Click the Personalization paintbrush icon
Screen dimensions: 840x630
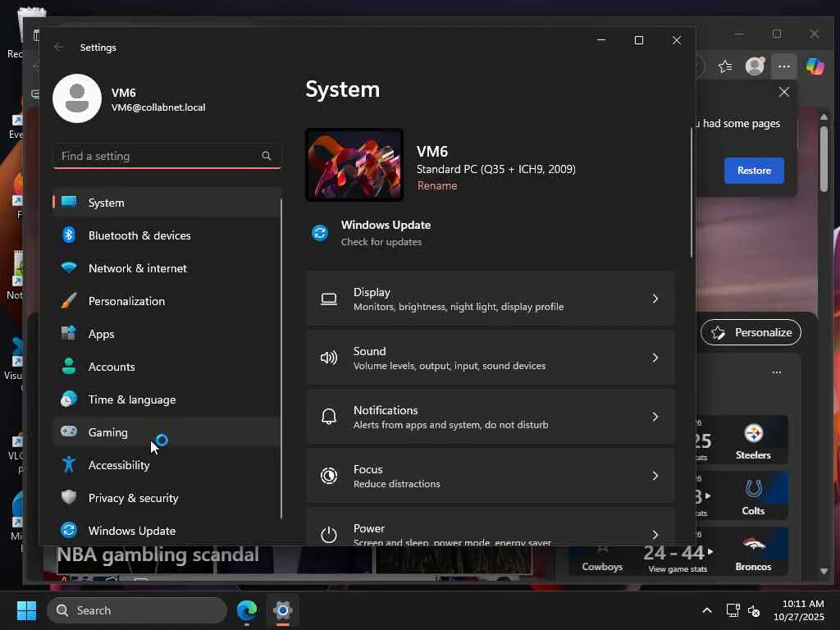click(69, 300)
